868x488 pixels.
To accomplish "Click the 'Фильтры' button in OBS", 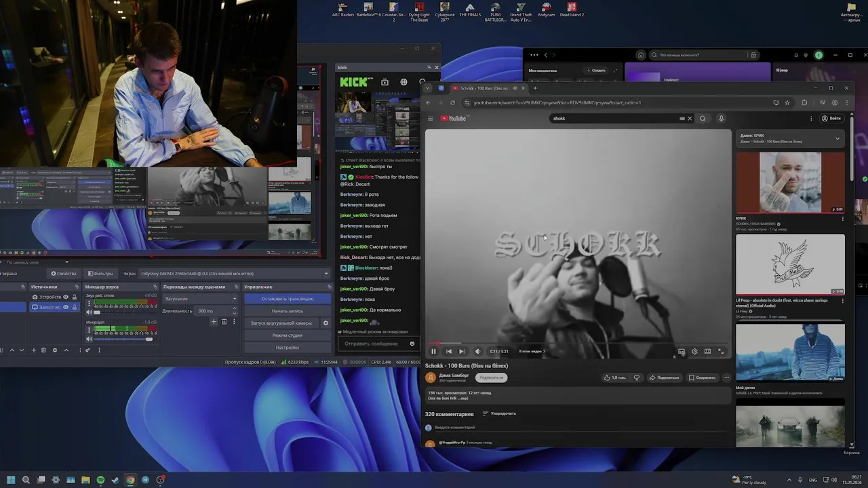I will coord(100,274).
